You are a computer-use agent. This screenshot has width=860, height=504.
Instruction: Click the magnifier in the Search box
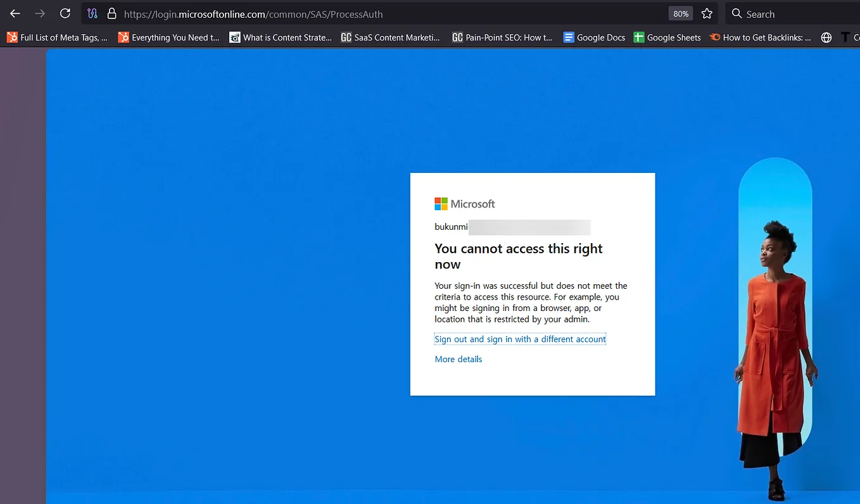tap(736, 13)
